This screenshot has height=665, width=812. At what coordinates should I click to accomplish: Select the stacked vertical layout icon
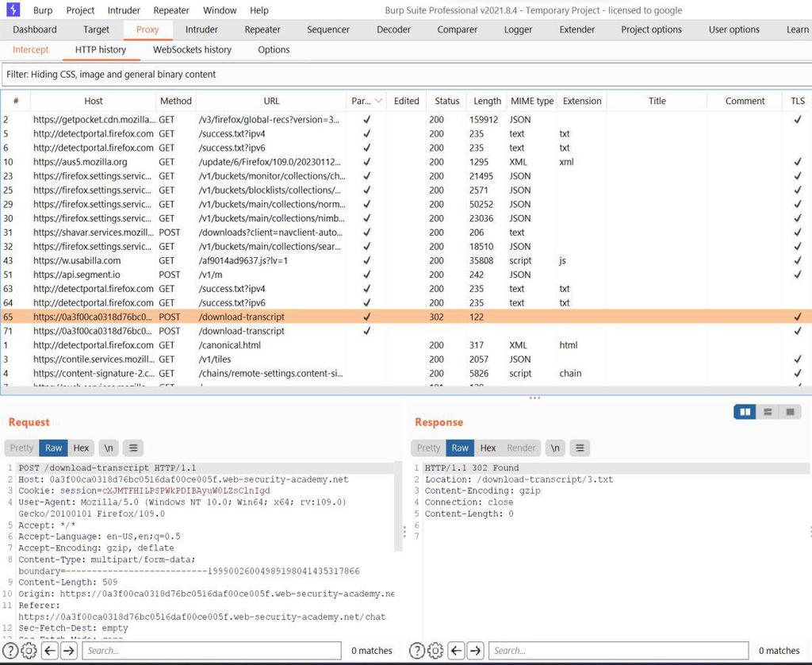[768, 412]
